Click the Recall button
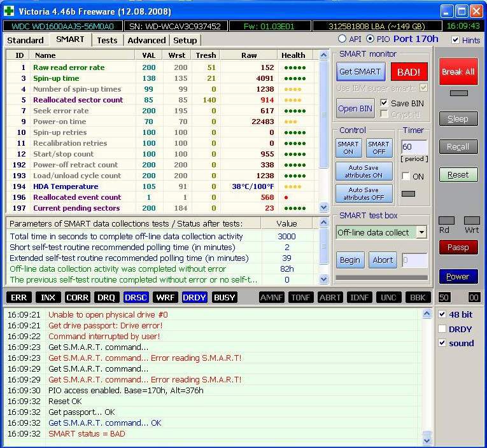 [x=458, y=147]
